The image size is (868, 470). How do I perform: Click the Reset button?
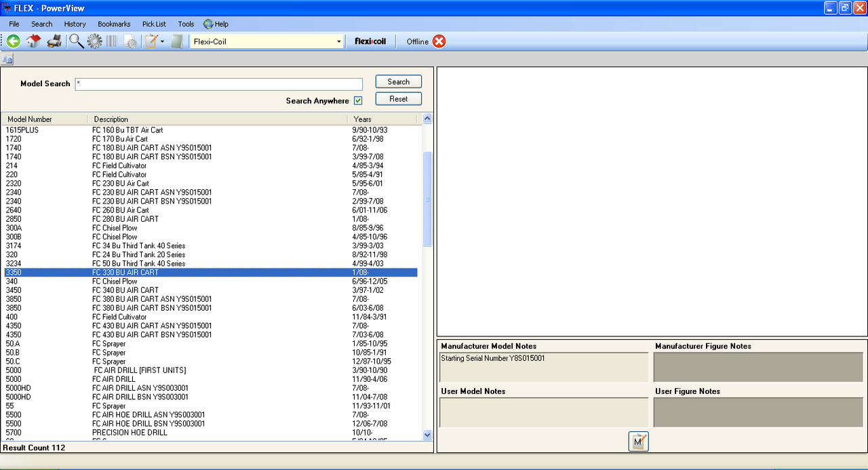[399, 98]
